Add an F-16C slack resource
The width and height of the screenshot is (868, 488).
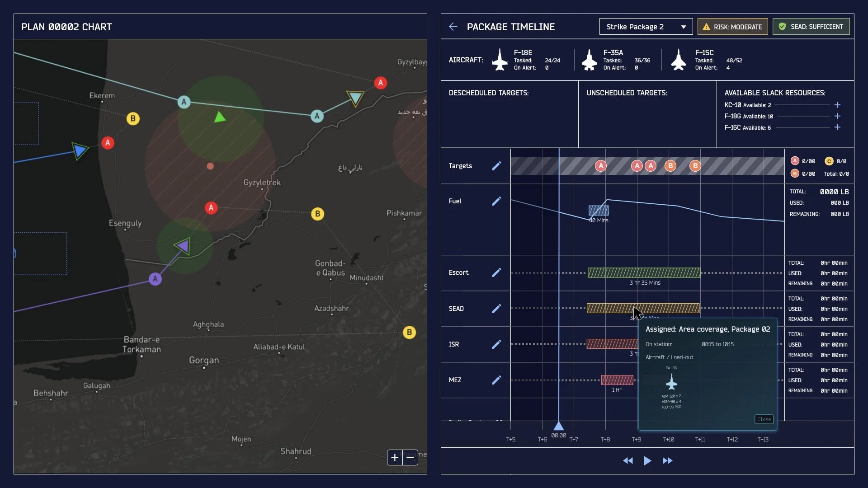click(x=837, y=127)
